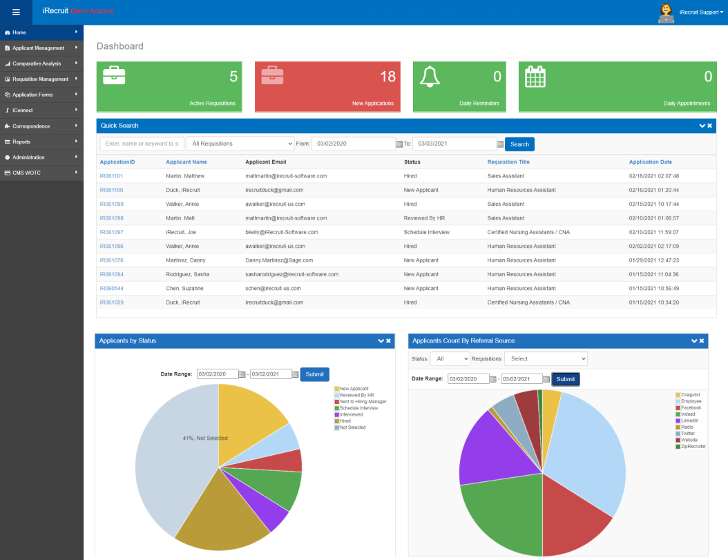The image size is (728, 560).
Task: Click the Daily Appointments calendar icon
Action: [535, 77]
